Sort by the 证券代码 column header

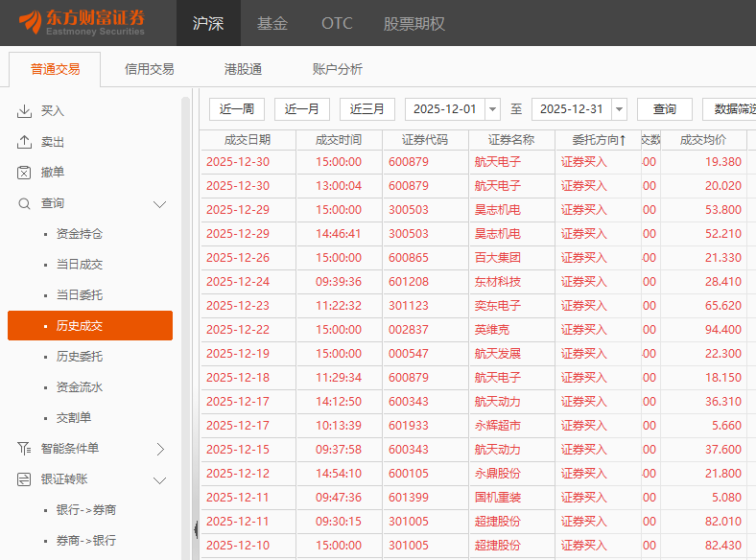click(x=425, y=140)
